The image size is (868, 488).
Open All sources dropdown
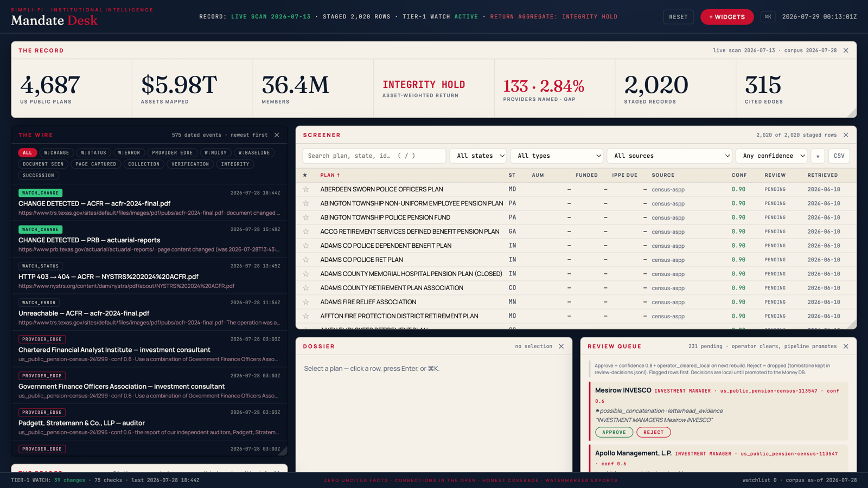669,156
